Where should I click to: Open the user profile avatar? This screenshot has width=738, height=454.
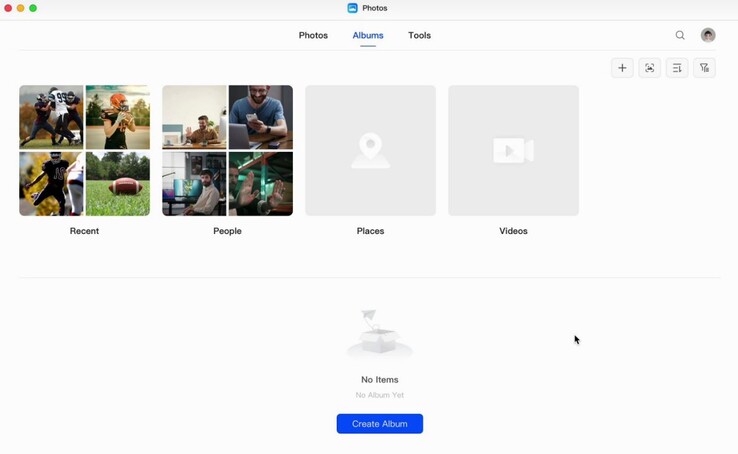pos(708,35)
